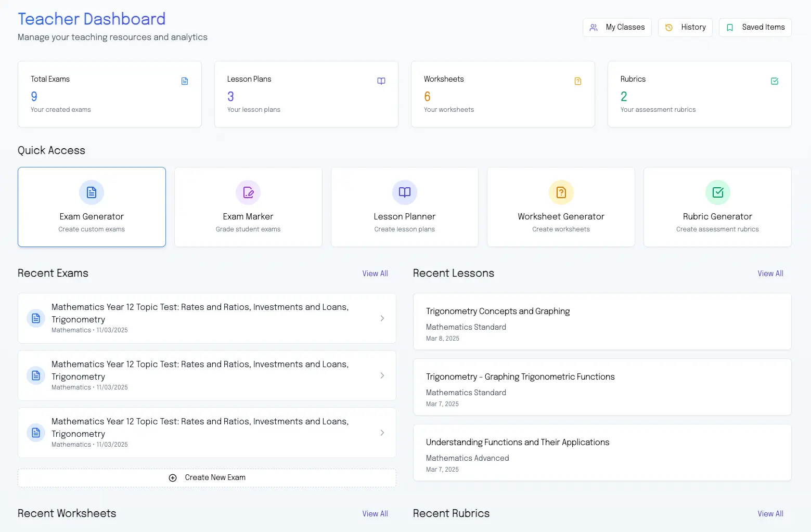Click View All for Recent Exams

click(x=375, y=274)
